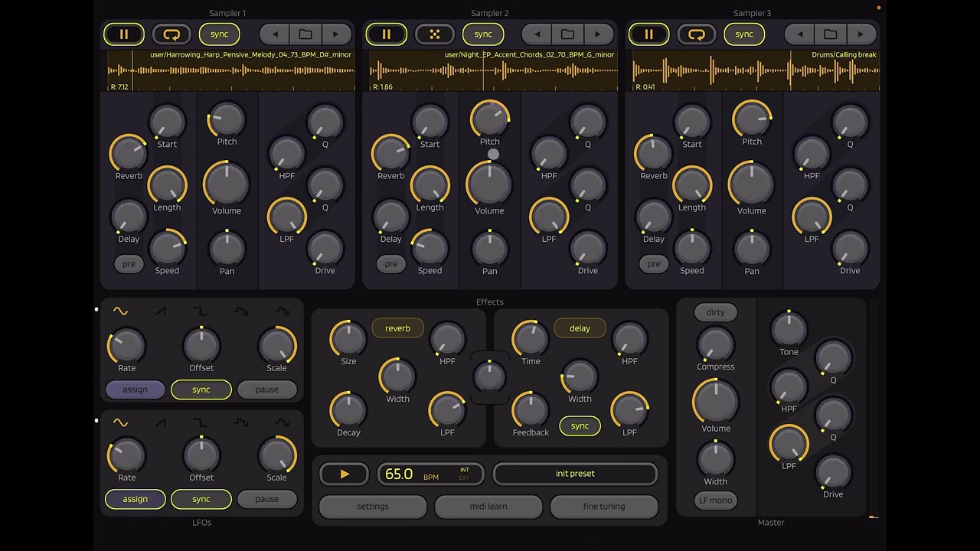Select sawtooth waveform for the bottom LFO
The image size is (980, 551).
[161, 422]
